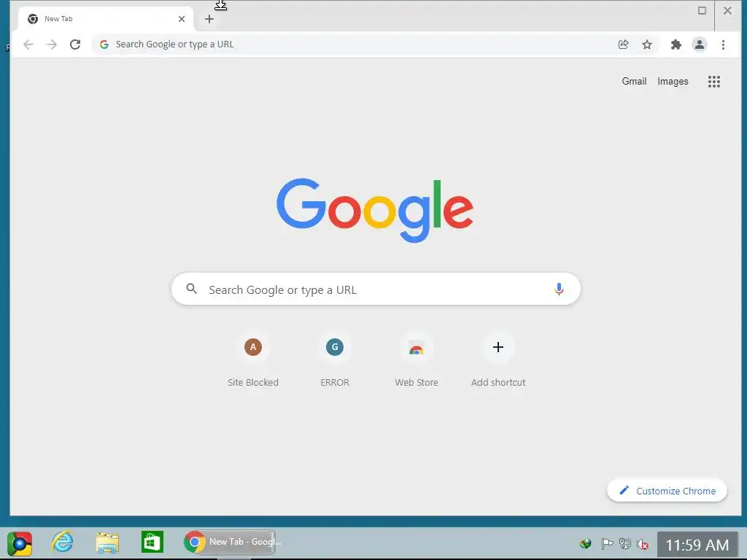Select the New Tab tab
Image resolution: width=747 pixels, height=560 pixels.
(106, 19)
